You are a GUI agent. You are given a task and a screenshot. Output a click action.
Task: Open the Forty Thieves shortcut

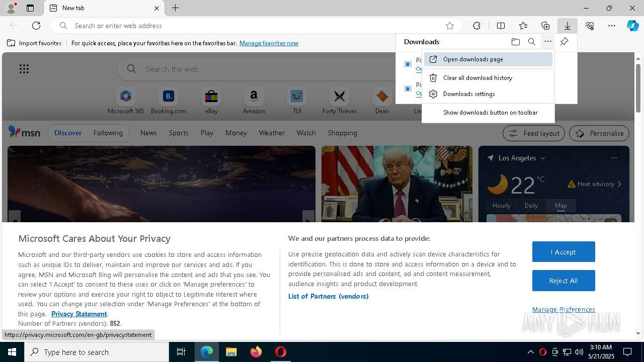click(340, 101)
